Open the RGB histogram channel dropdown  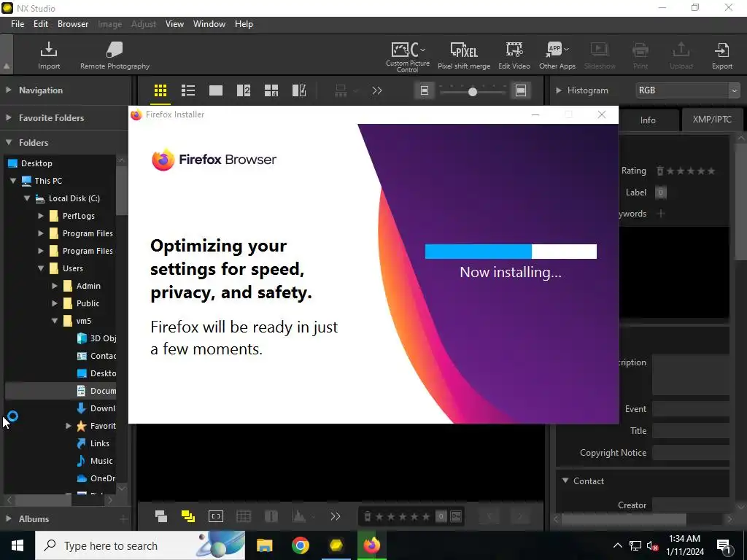click(688, 90)
